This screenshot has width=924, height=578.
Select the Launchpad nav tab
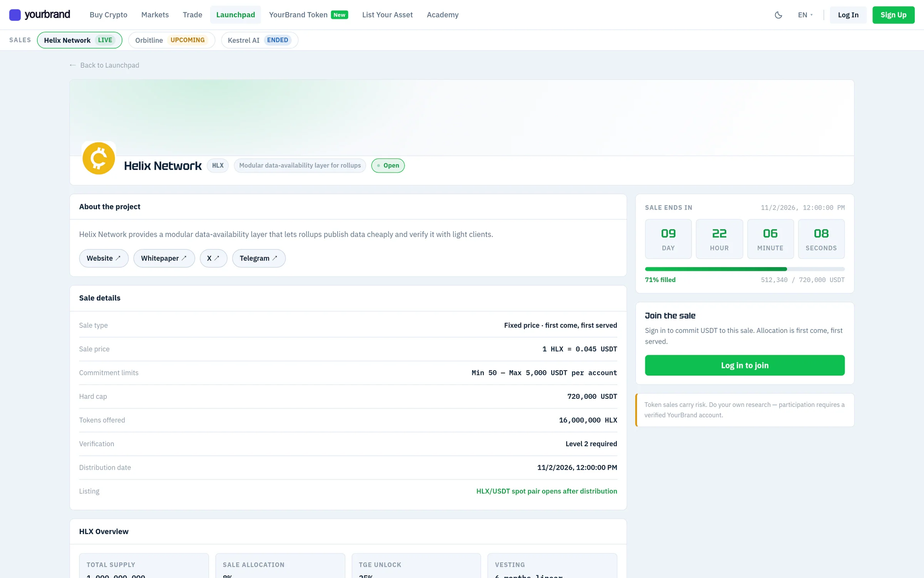[x=235, y=15]
